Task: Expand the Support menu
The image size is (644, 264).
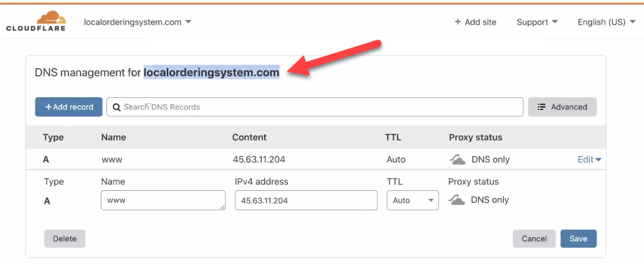Action: (537, 22)
